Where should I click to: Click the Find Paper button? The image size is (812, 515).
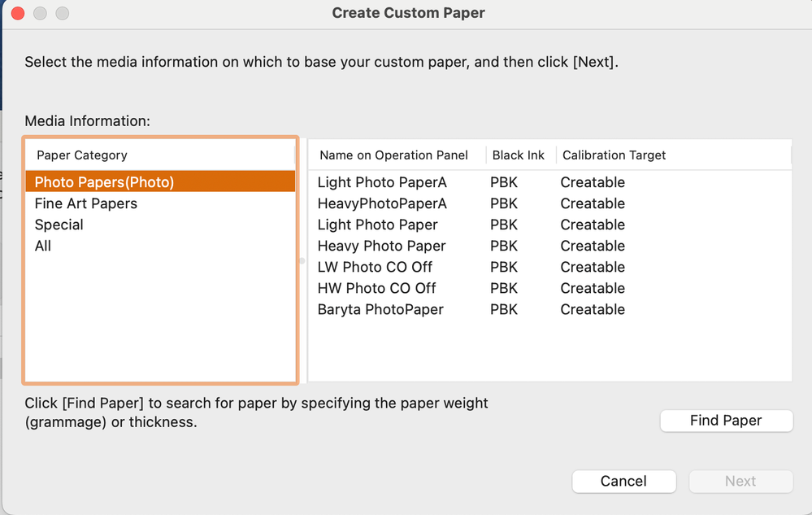[x=726, y=421]
